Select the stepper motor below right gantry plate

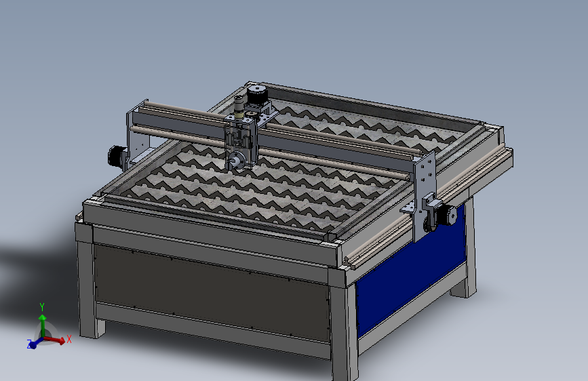(x=448, y=215)
